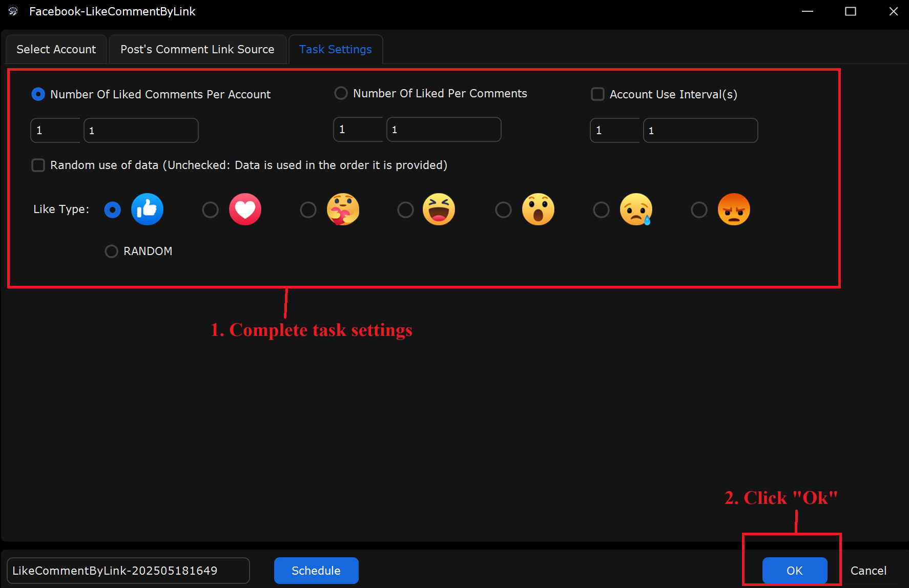Click maximum field under Liked Per Comments
This screenshot has height=588, width=909.
[444, 129]
